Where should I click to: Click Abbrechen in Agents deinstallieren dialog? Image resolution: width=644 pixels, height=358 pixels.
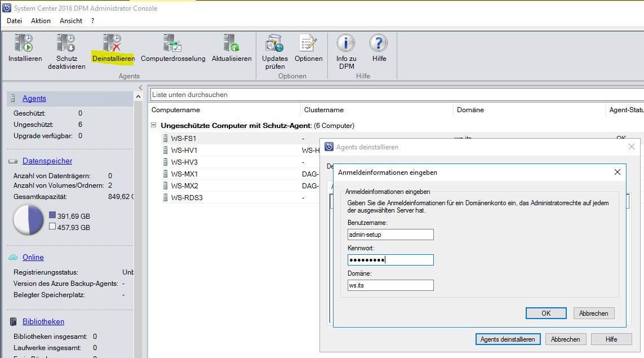(565, 339)
